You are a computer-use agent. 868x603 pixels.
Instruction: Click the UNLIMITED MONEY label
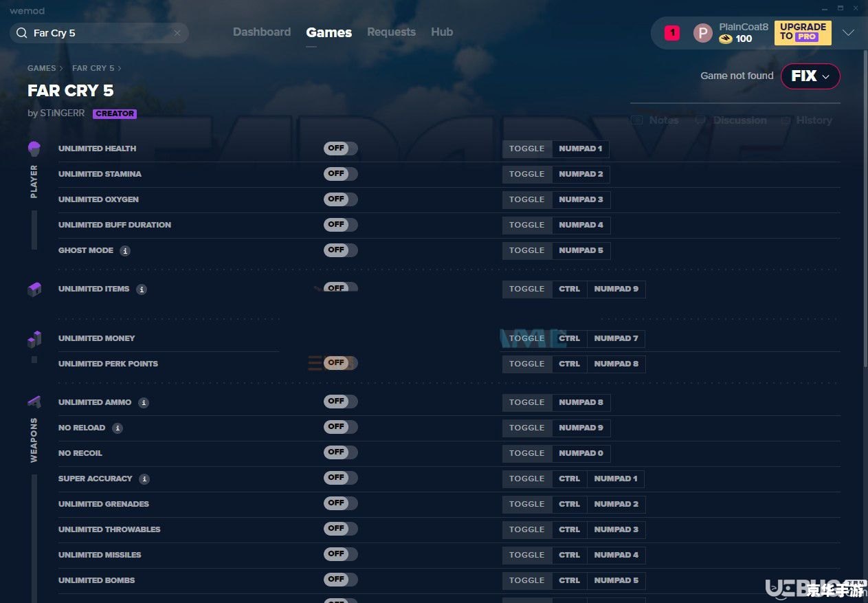(97, 339)
